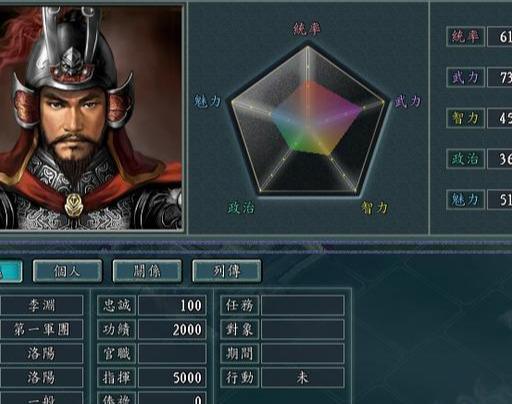Select the 功績 value showing 2000
Image resolution: width=512 pixels, height=404 pixels.
[x=172, y=329]
